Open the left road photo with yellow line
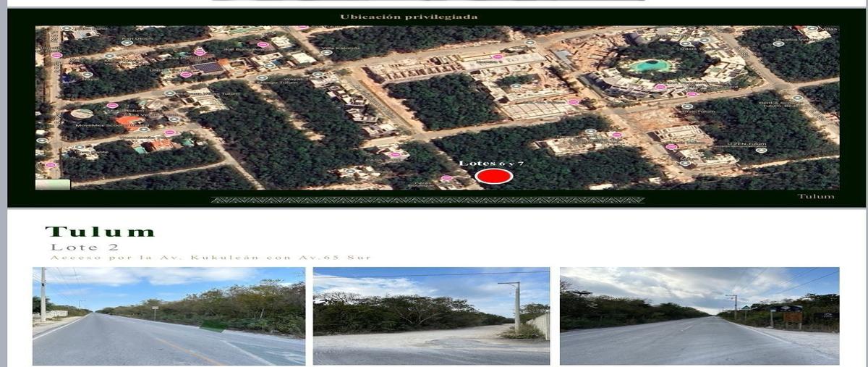The height and width of the screenshot is (367, 868). point(169,316)
